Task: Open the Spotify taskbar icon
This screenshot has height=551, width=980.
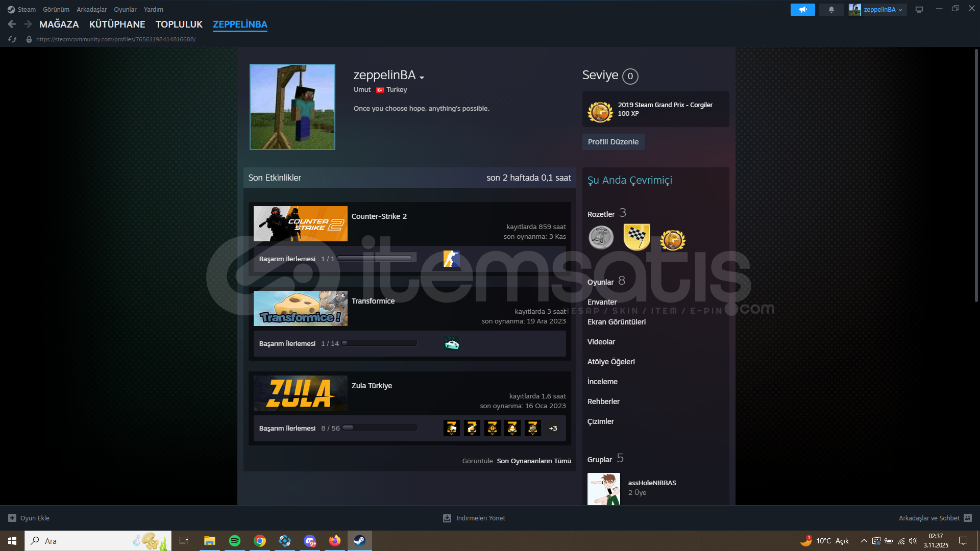Action: 235,541
